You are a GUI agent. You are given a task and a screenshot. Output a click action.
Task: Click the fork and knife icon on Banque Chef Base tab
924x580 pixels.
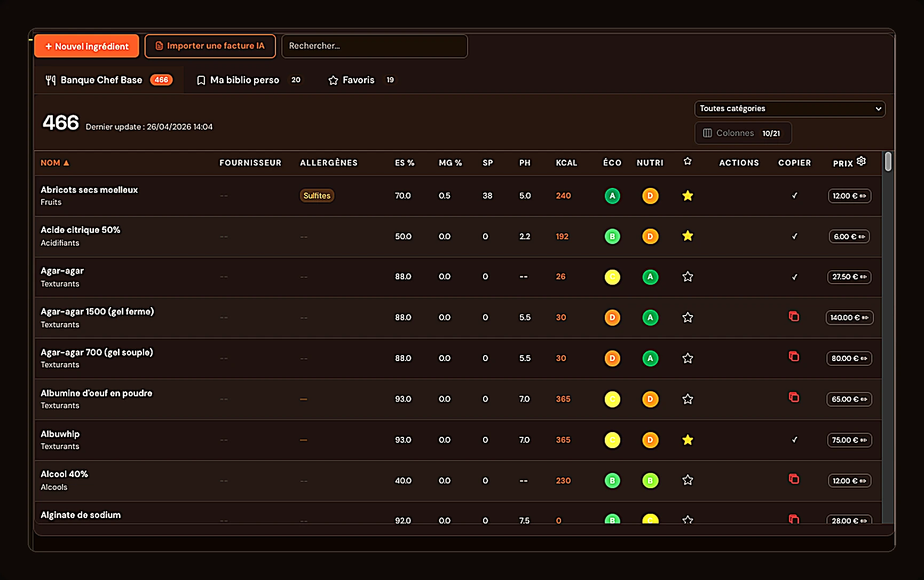pos(51,80)
